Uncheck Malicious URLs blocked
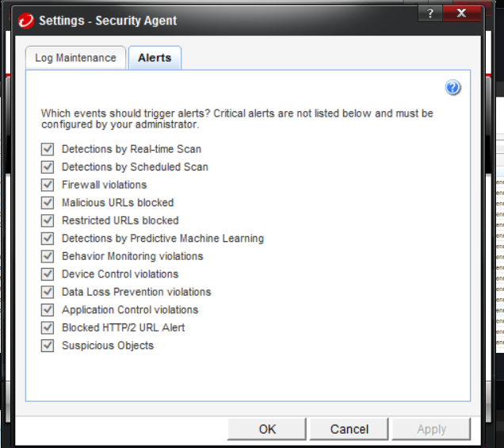 pyautogui.click(x=48, y=203)
